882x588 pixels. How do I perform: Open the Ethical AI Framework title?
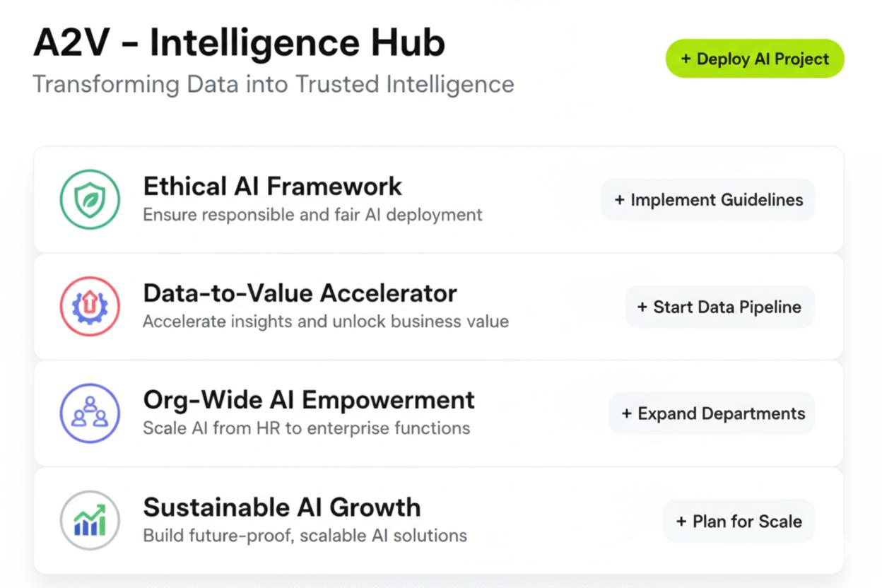(272, 187)
